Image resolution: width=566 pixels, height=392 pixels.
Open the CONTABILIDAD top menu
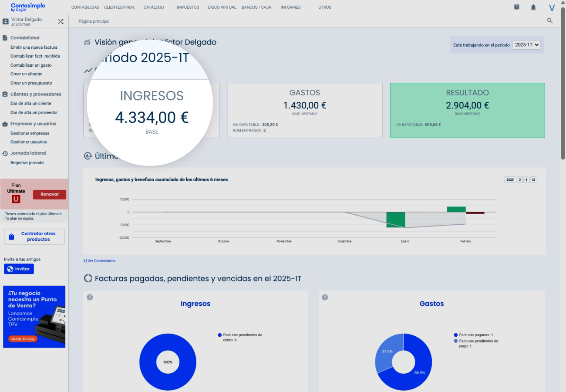[85, 7]
